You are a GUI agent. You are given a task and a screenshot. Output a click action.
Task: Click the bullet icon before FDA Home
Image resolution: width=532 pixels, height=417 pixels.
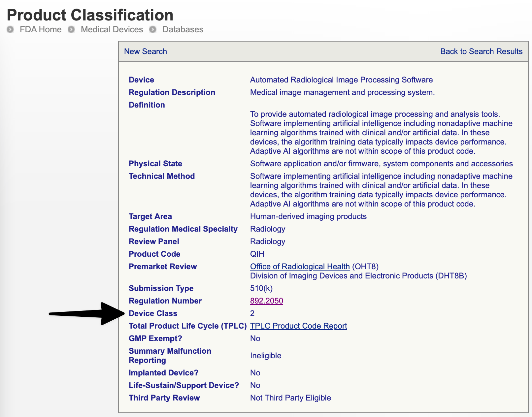[10, 30]
